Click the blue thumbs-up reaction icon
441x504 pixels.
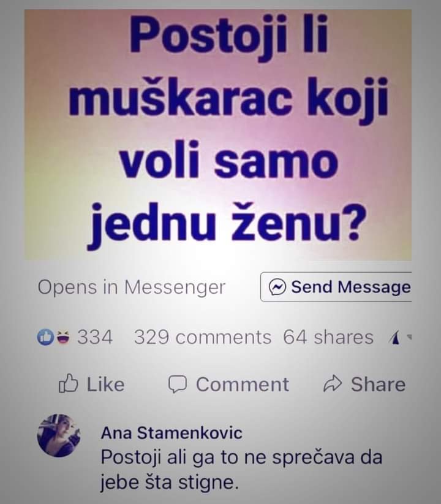[45, 337]
